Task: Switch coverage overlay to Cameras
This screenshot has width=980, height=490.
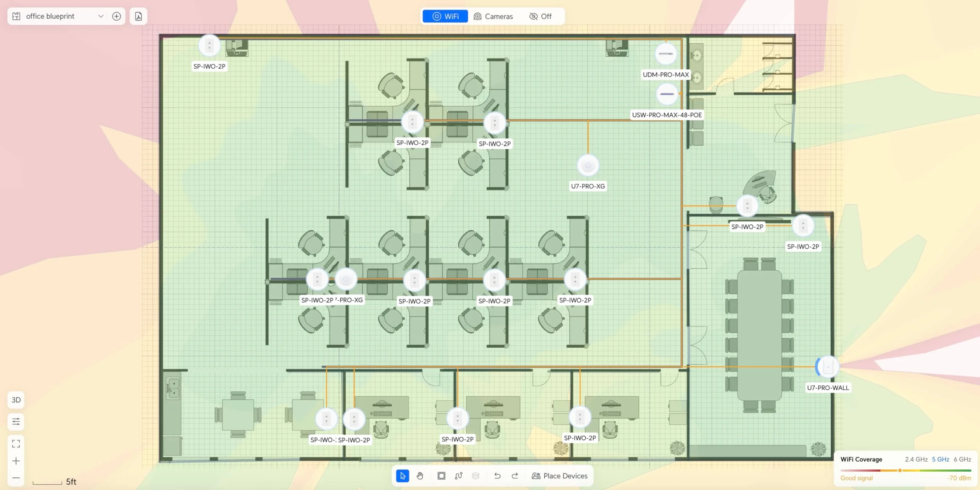Action: point(493,16)
